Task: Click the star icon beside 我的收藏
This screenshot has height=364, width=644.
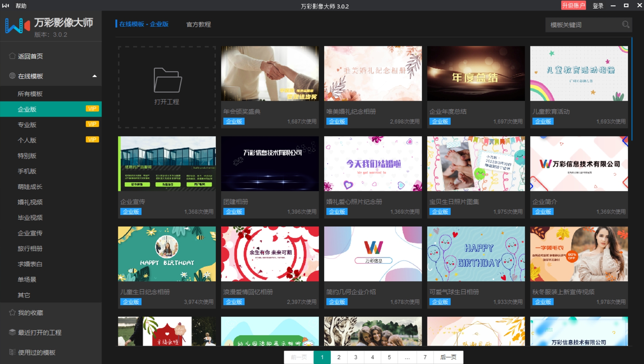Action: tap(12, 312)
